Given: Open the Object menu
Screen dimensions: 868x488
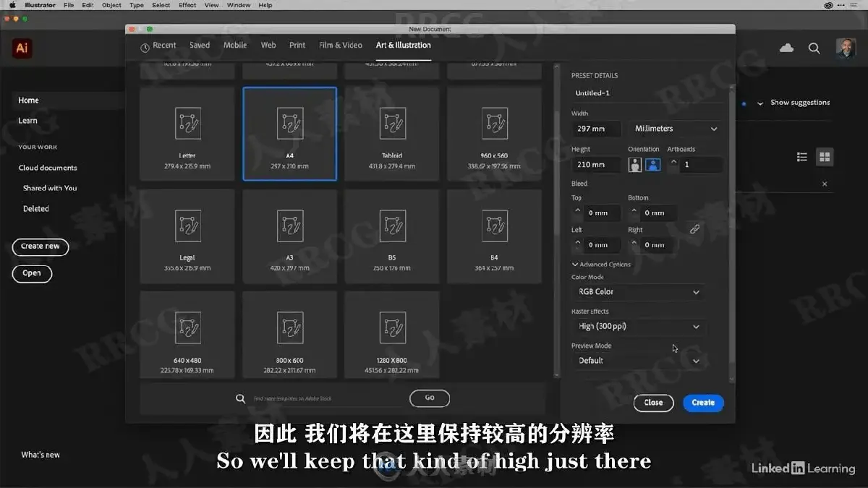Looking at the screenshot, I should click(111, 5).
